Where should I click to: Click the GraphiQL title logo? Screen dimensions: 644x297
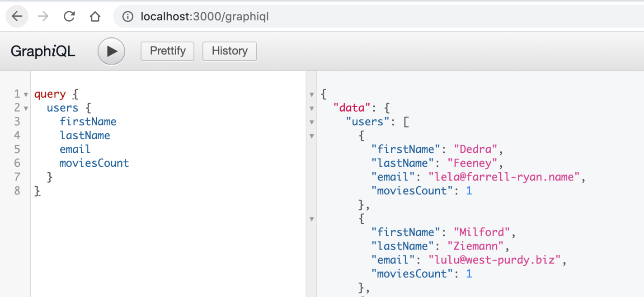pos(43,51)
